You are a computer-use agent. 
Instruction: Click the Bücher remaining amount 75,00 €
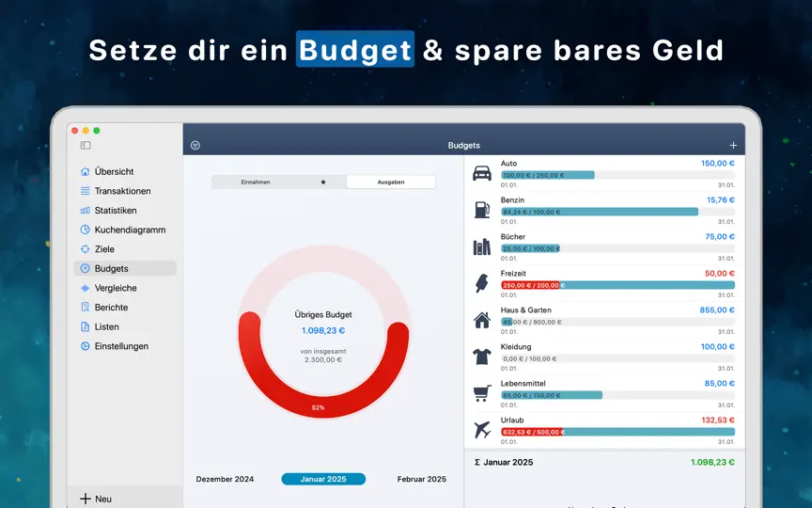(x=720, y=236)
